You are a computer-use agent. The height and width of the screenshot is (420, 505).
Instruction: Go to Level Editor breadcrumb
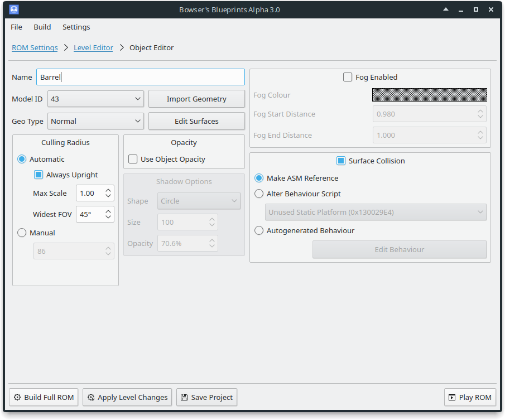(93, 47)
